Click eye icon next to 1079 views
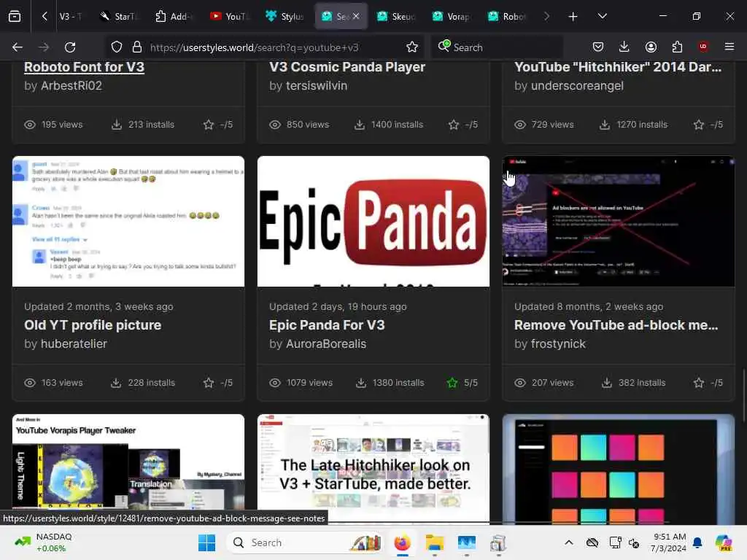Image resolution: width=747 pixels, height=560 pixels. pyautogui.click(x=275, y=383)
